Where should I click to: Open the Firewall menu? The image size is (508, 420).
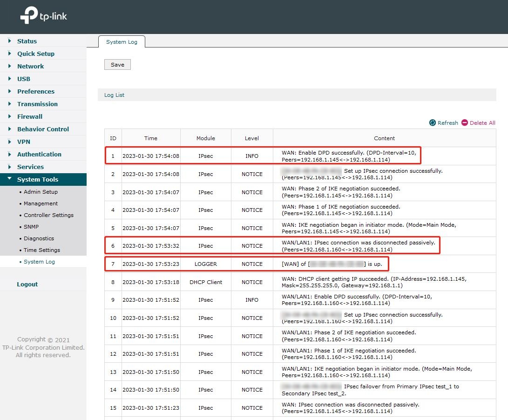point(29,116)
